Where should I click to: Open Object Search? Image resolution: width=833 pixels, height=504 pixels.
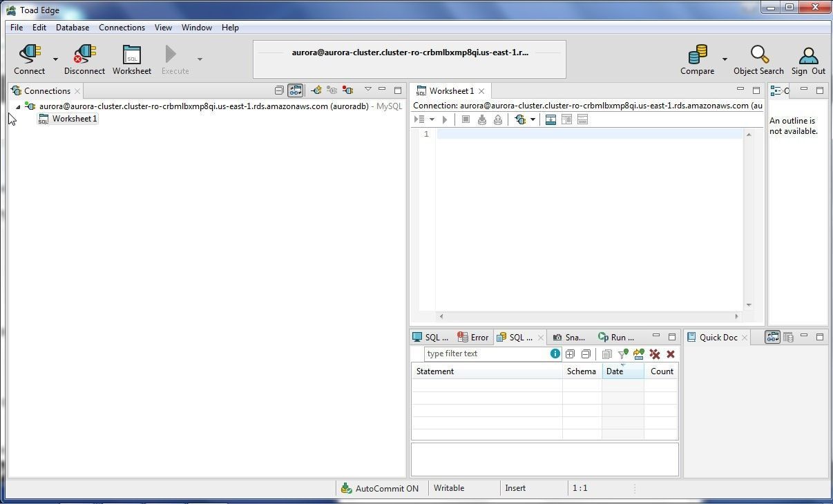[758, 59]
